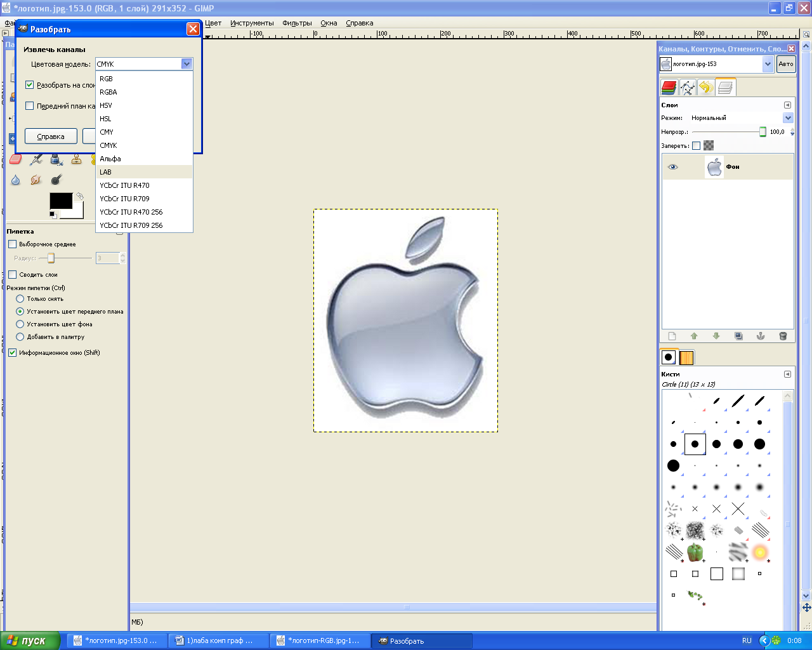812x650 pixels.
Task: Raise the layer with up arrow
Action: pos(694,336)
